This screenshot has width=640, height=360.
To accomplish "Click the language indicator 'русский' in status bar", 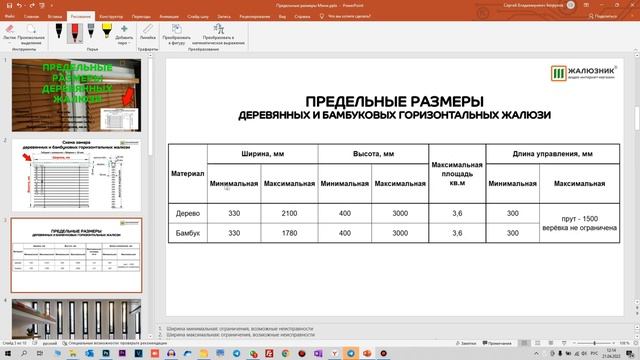I will coord(50,343).
